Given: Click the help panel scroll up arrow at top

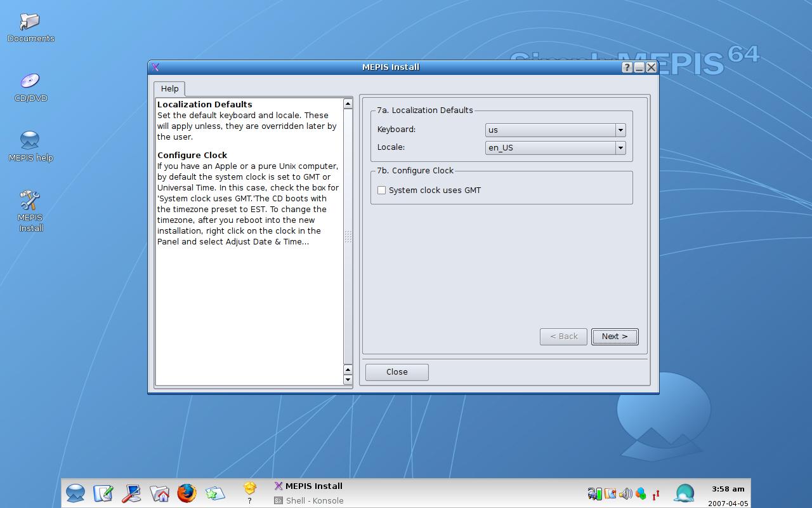Looking at the screenshot, I should 348,104.
